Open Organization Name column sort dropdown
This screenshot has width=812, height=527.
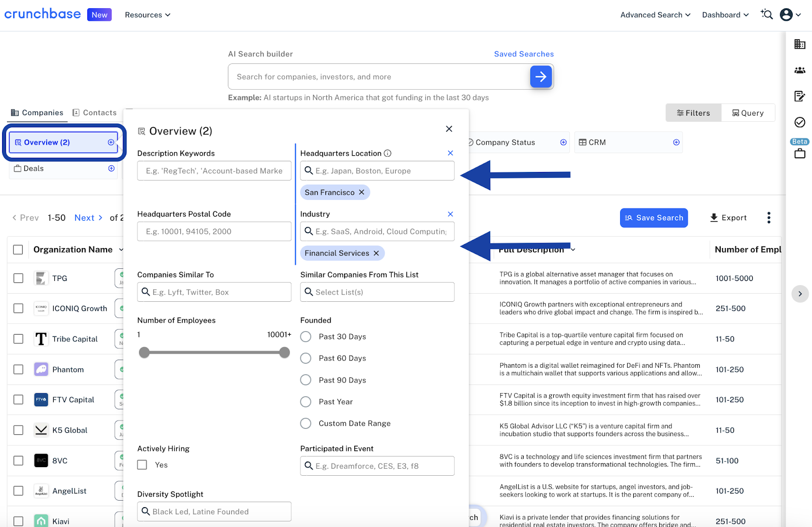[121, 250]
